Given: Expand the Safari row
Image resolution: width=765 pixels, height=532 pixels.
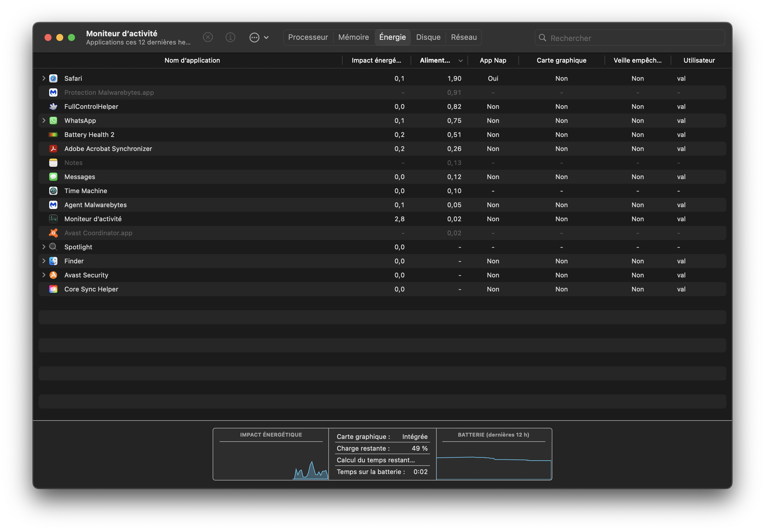Looking at the screenshot, I should pyautogui.click(x=44, y=78).
